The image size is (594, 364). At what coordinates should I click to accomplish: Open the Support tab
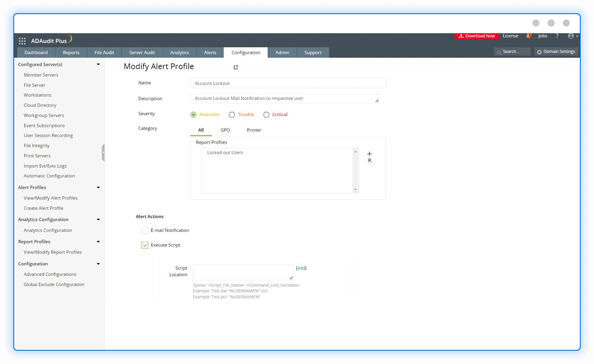313,53
